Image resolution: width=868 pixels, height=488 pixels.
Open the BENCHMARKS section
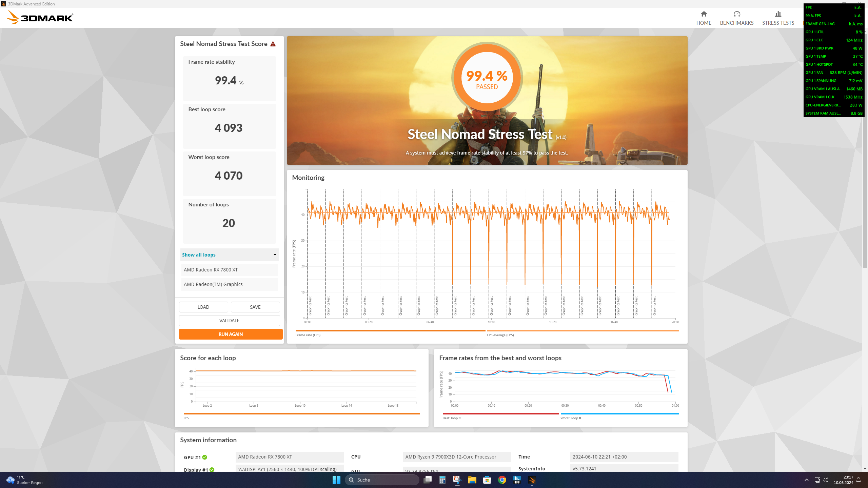pyautogui.click(x=736, y=18)
